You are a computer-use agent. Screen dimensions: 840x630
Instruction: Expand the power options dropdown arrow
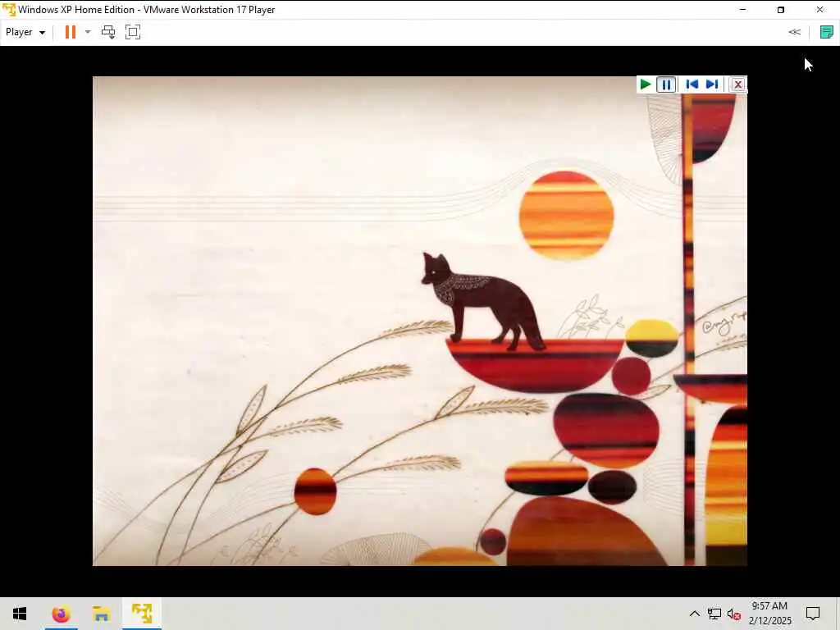point(88,32)
